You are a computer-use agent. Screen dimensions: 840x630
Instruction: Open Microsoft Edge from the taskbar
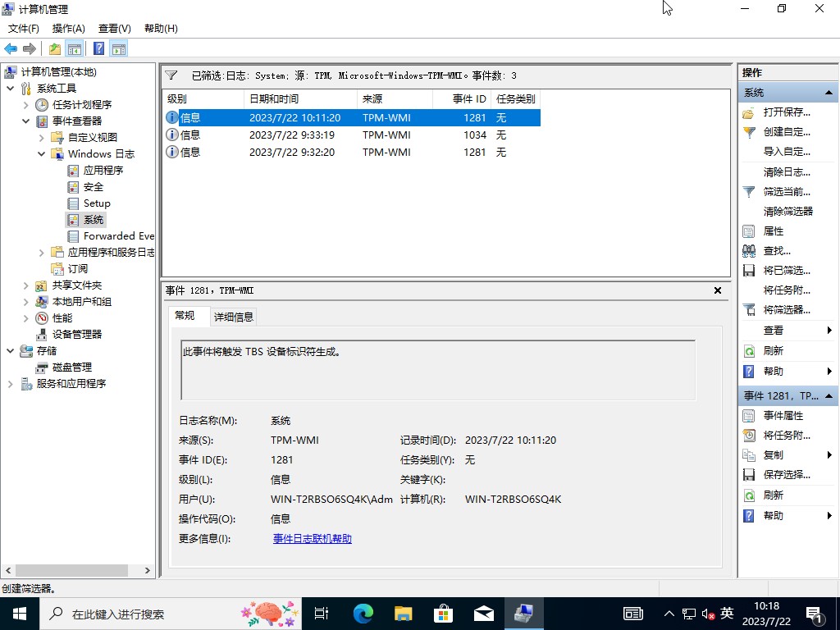click(363, 614)
